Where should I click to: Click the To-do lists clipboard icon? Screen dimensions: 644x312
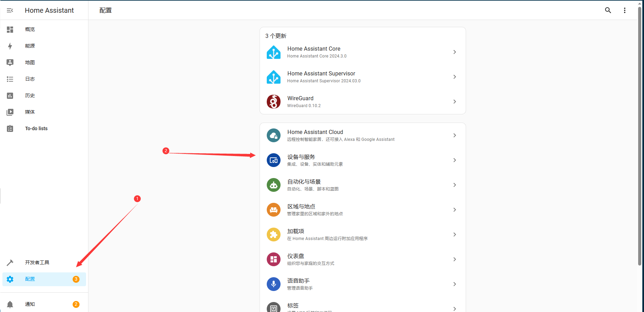click(x=10, y=128)
